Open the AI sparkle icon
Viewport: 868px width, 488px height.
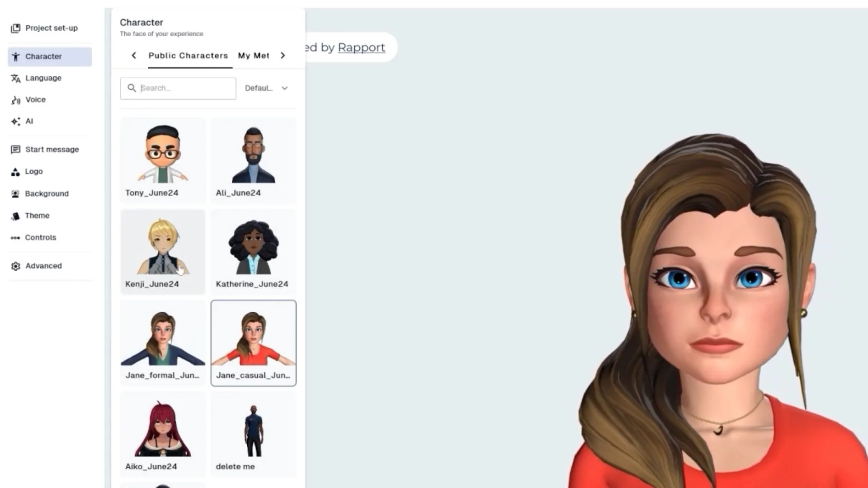(15, 122)
